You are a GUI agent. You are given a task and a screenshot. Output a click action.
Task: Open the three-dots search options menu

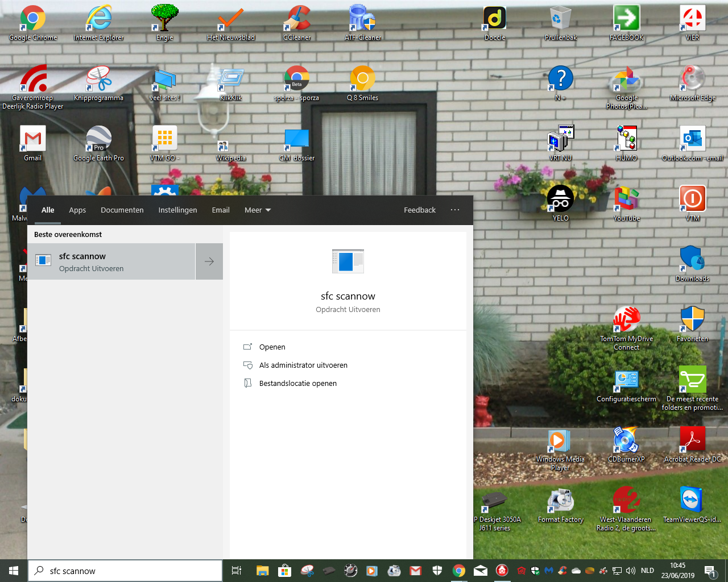click(x=455, y=210)
